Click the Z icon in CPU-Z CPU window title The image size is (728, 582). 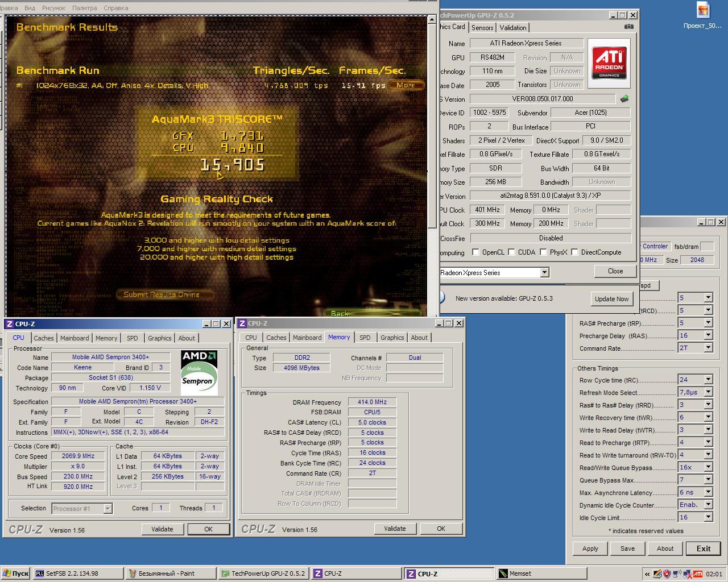click(x=10, y=323)
